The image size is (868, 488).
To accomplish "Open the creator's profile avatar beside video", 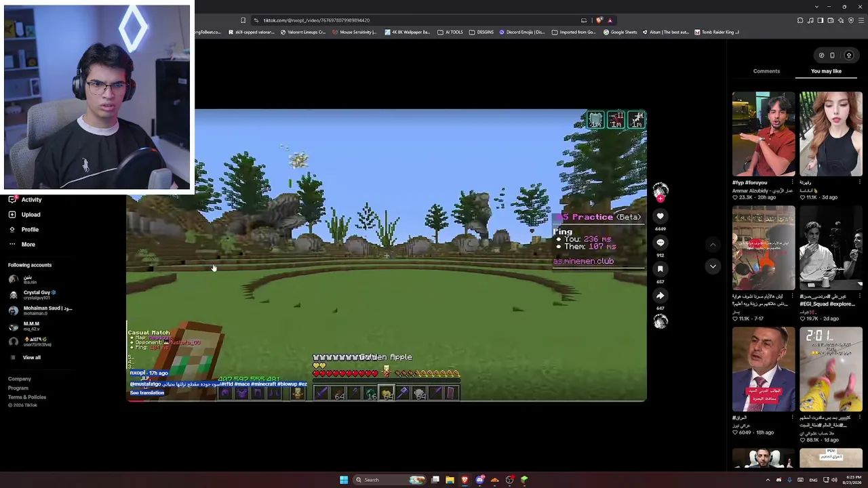I will [660, 190].
